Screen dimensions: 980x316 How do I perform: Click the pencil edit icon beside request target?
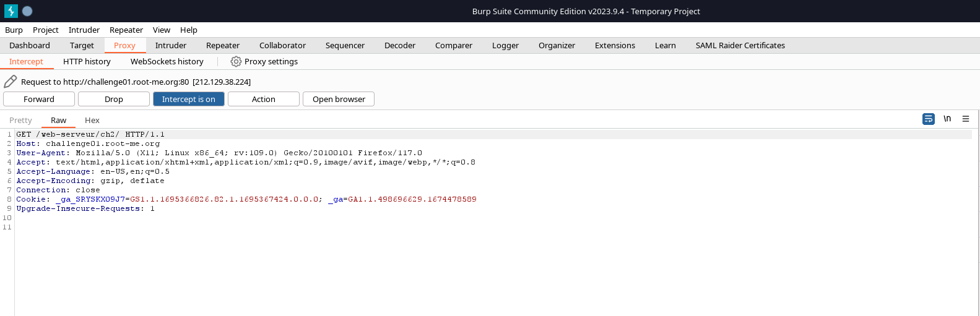click(x=11, y=82)
